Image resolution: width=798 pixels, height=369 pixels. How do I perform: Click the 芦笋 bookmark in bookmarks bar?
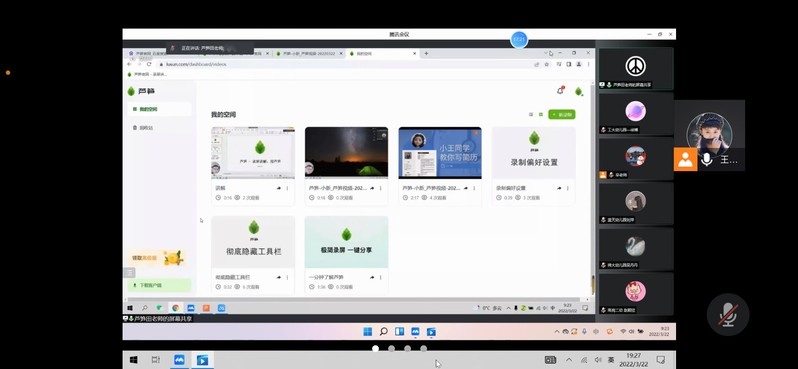(x=147, y=74)
